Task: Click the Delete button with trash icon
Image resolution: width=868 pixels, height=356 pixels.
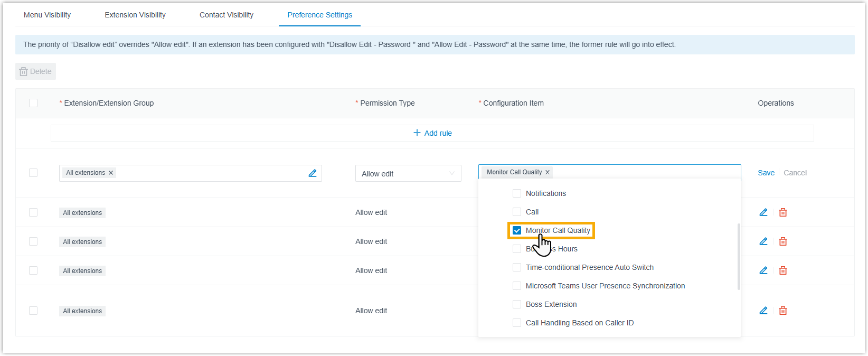Action: (x=35, y=71)
